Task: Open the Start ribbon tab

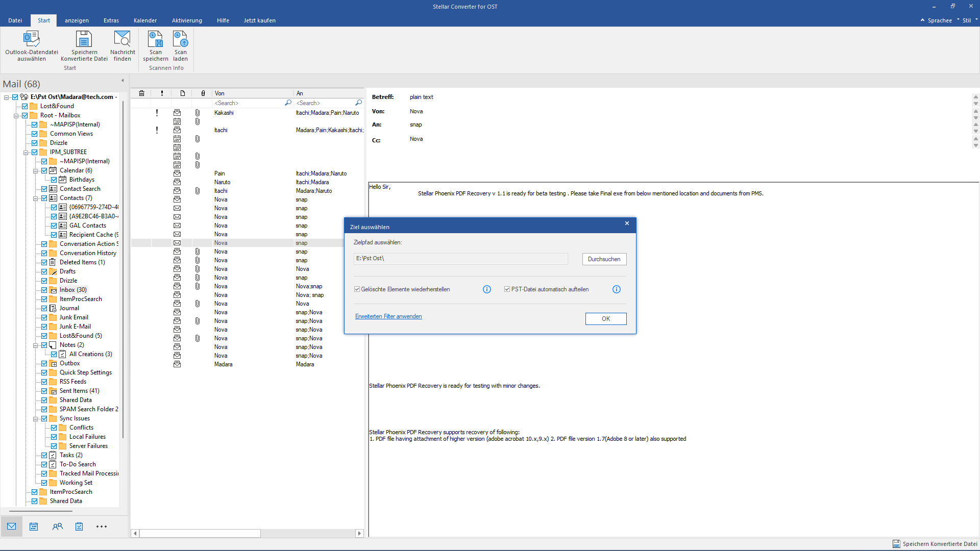Action: tap(43, 20)
